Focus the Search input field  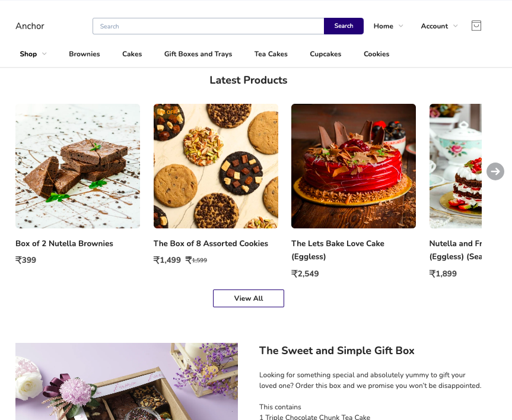(x=208, y=26)
